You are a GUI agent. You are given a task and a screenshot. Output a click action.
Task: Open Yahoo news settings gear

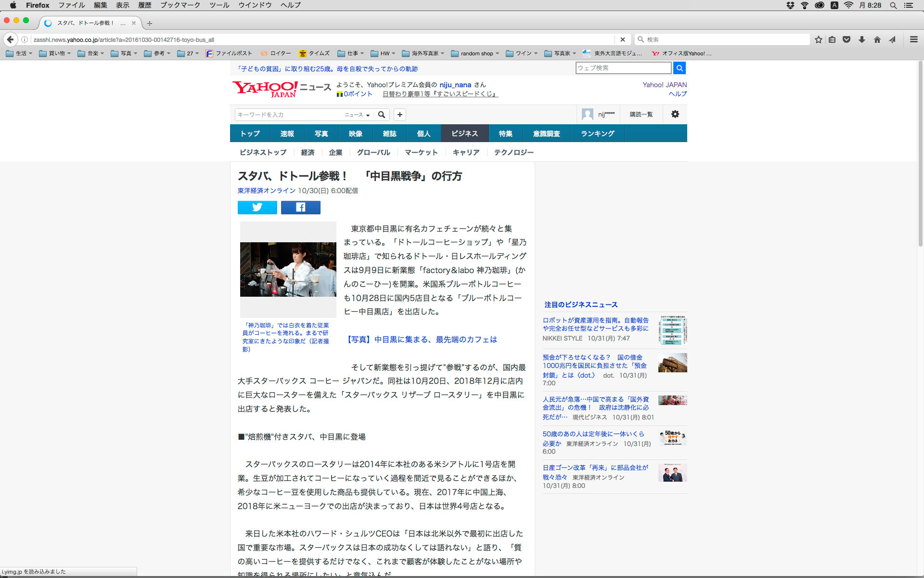point(675,114)
